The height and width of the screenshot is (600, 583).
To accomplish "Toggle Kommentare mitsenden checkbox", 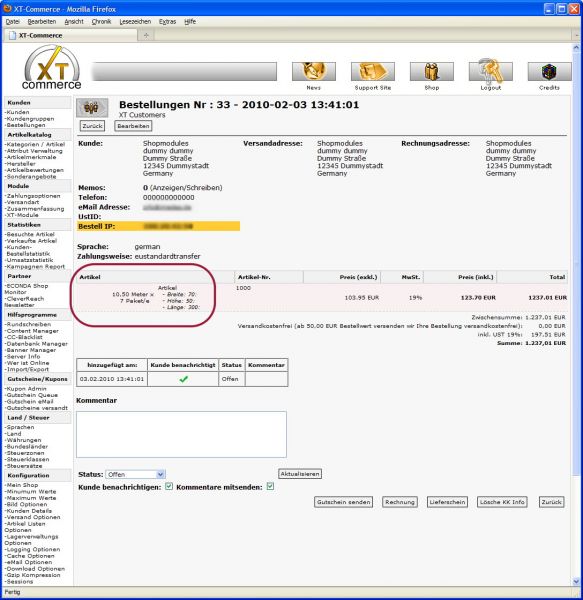I will point(270,486).
